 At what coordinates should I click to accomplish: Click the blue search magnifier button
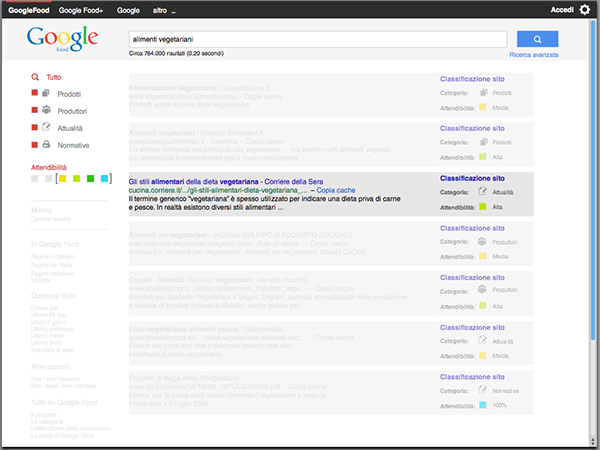537,39
